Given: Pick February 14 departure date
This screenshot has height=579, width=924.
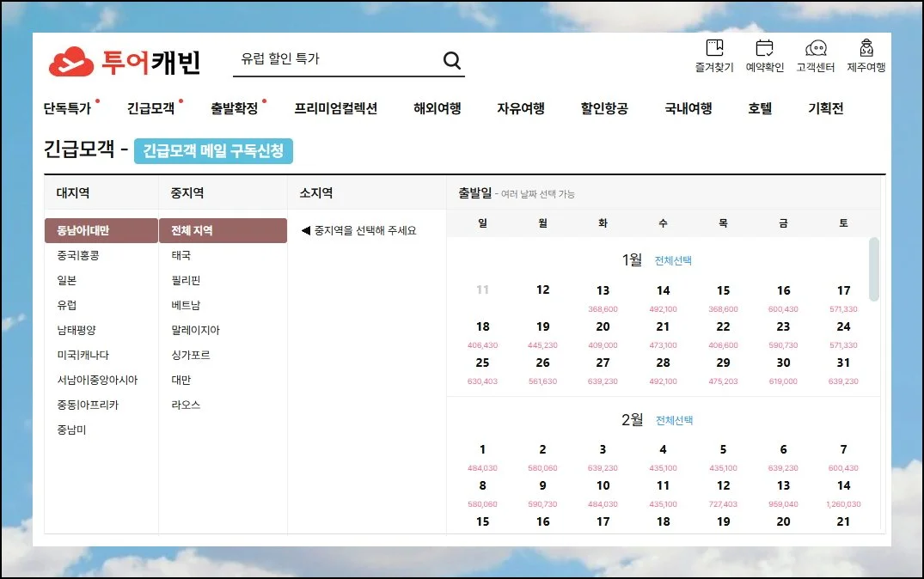Looking at the screenshot, I should pyautogui.click(x=843, y=486).
